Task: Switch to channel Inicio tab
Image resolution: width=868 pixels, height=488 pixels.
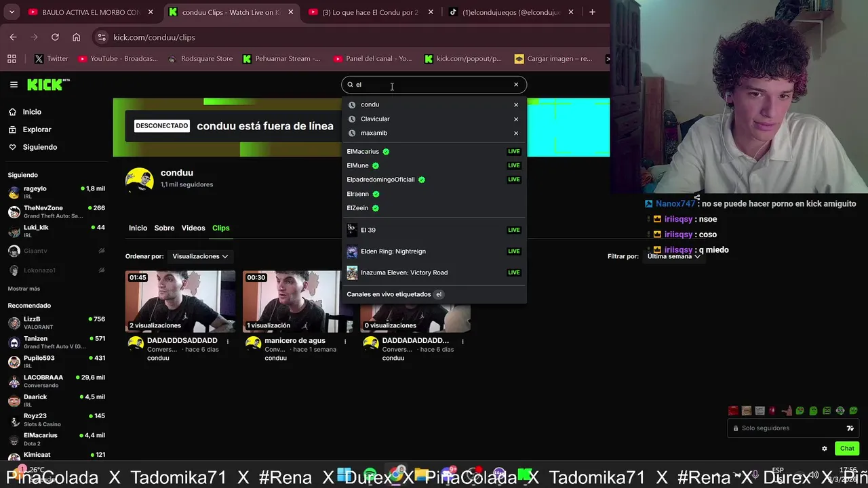Action: point(138,228)
